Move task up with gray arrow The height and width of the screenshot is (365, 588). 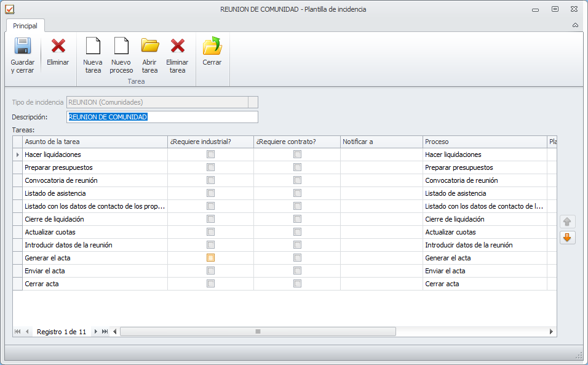point(567,222)
